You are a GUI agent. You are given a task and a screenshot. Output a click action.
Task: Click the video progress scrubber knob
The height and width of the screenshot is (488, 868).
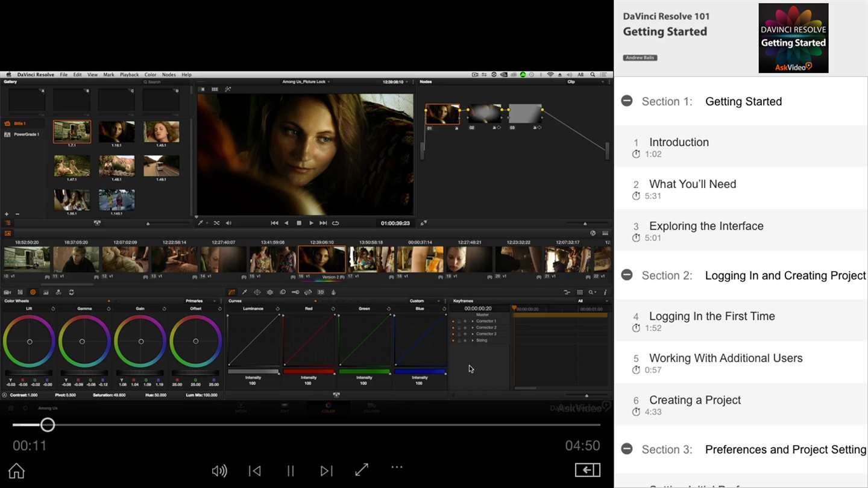(x=48, y=425)
